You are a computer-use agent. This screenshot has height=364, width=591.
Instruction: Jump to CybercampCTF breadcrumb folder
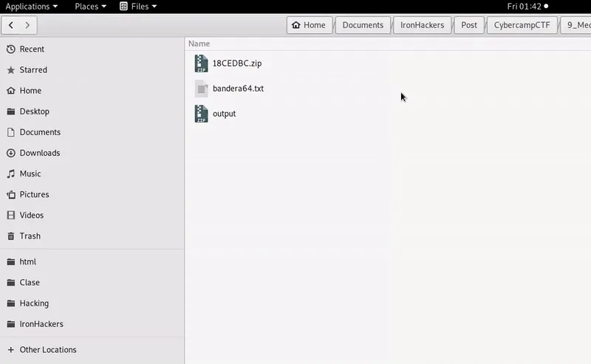522,25
